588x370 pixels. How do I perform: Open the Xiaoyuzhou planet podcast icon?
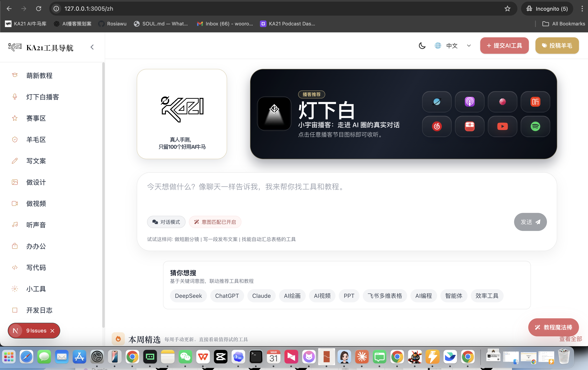[x=437, y=102]
